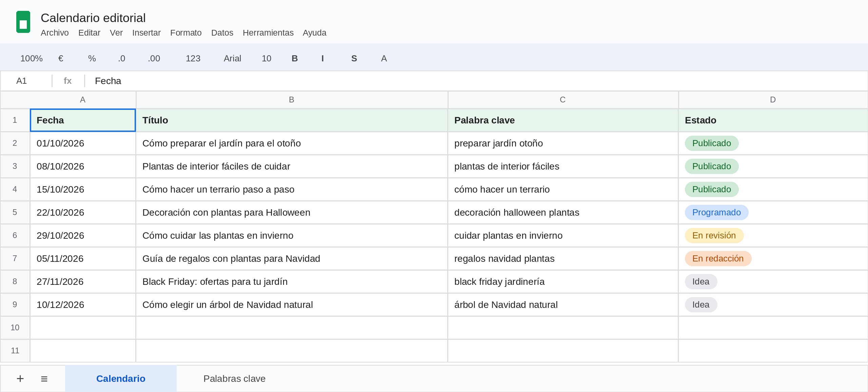Open the Idea chip for 10/12/2026 row
The width and height of the screenshot is (868, 392).
click(701, 305)
